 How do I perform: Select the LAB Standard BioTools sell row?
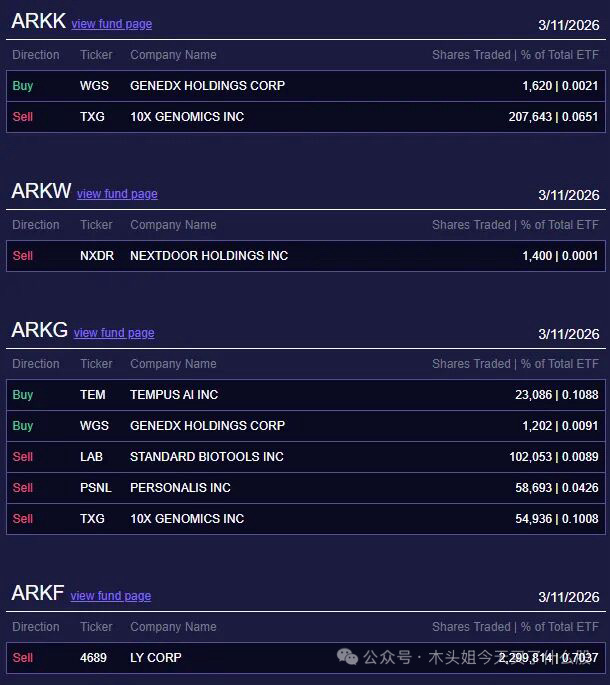[x=306, y=457]
